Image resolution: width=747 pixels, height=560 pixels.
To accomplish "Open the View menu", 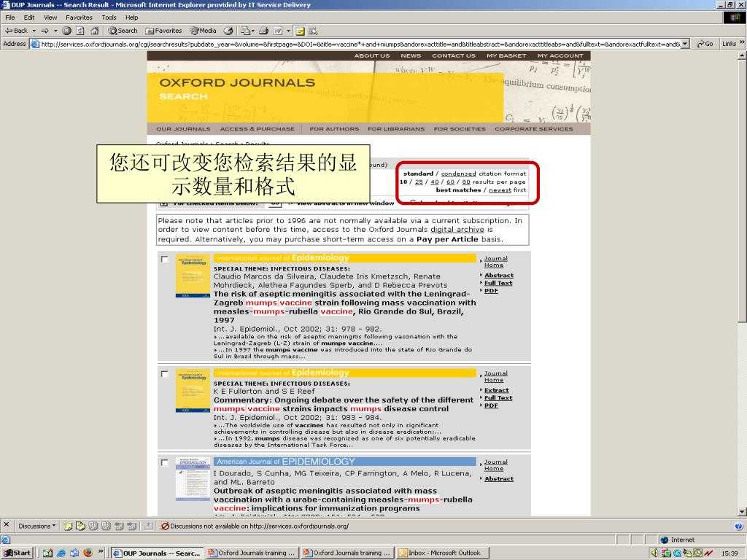I will [x=50, y=17].
